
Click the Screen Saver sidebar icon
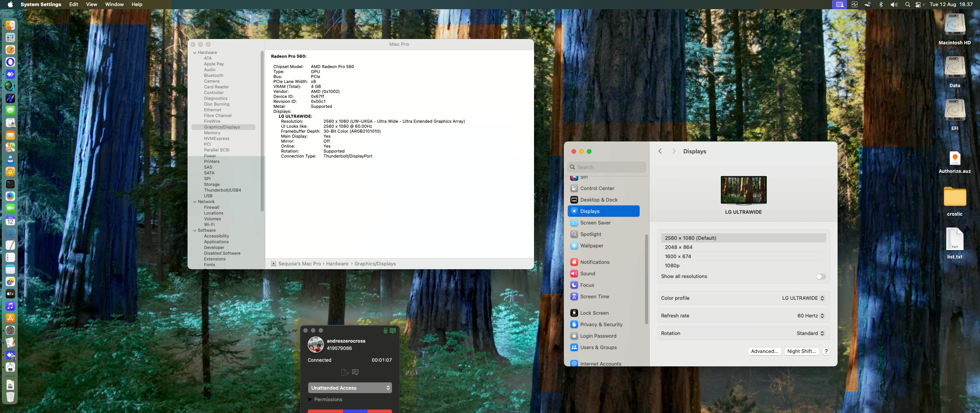coord(574,223)
